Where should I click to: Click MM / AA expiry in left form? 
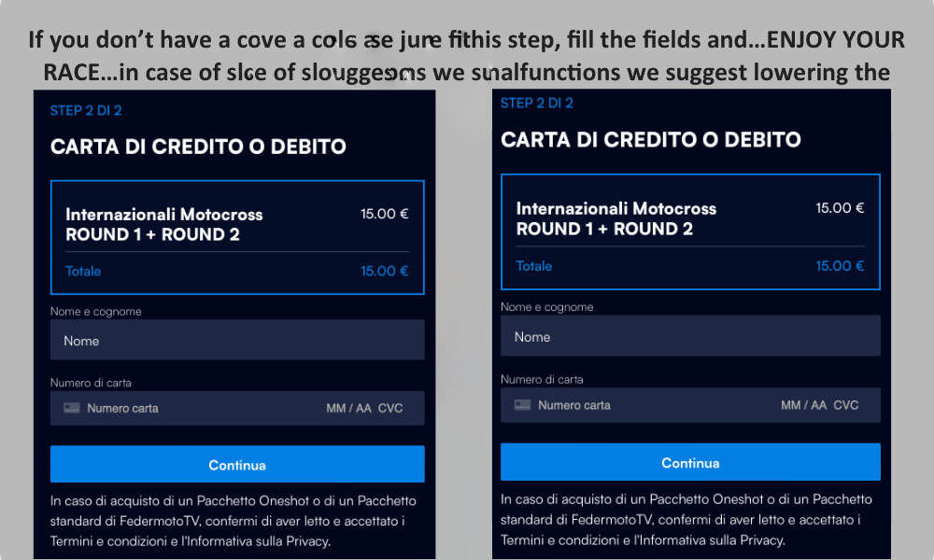tap(348, 408)
